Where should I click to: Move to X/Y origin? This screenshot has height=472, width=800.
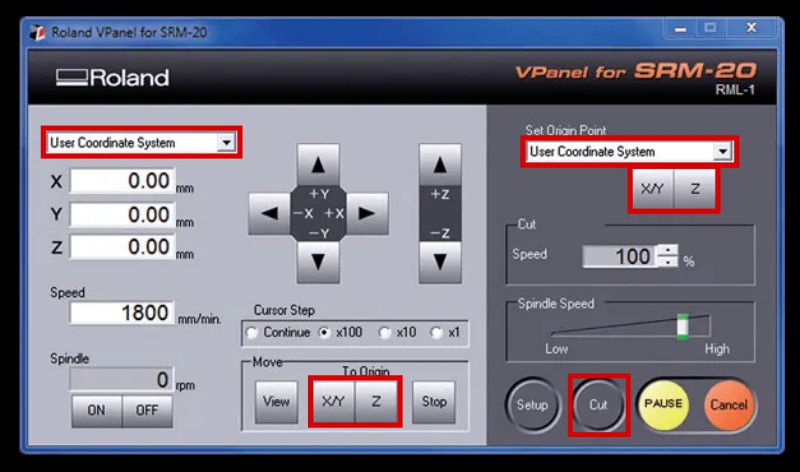click(x=334, y=402)
